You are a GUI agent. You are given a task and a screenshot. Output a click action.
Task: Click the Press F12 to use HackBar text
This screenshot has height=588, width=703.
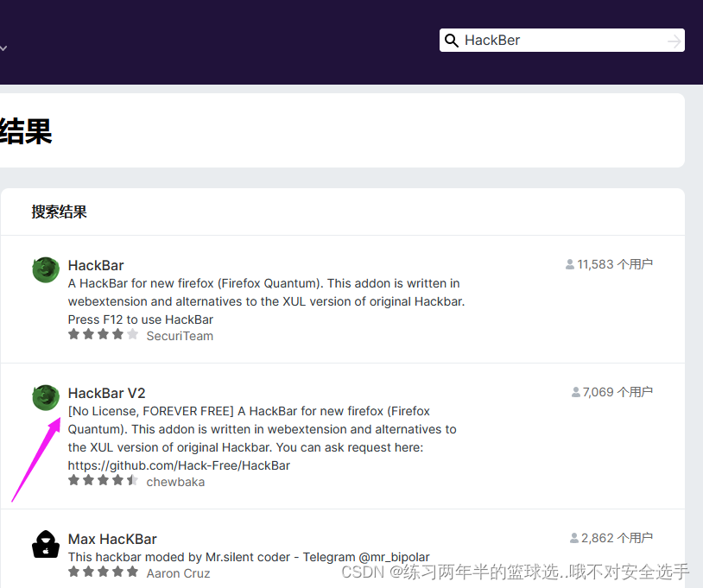[140, 319]
